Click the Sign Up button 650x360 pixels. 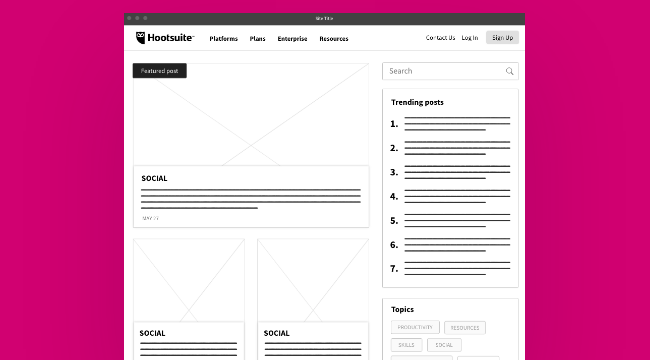(502, 38)
